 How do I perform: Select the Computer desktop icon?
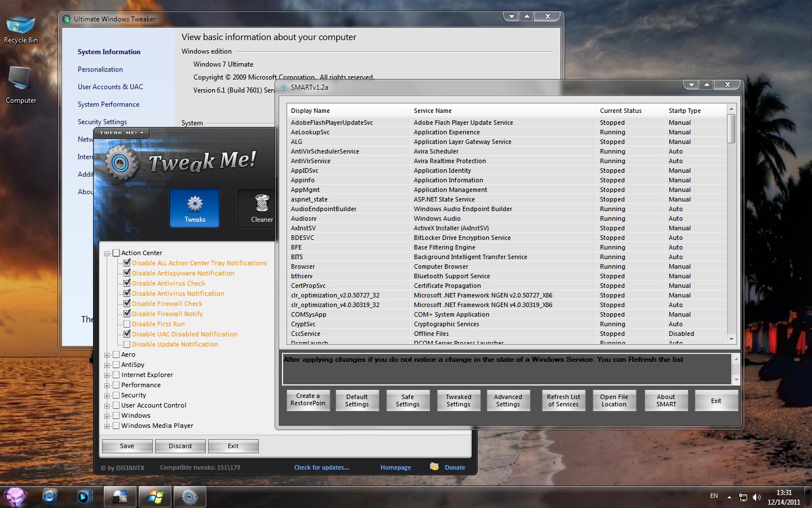[x=21, y=85]
